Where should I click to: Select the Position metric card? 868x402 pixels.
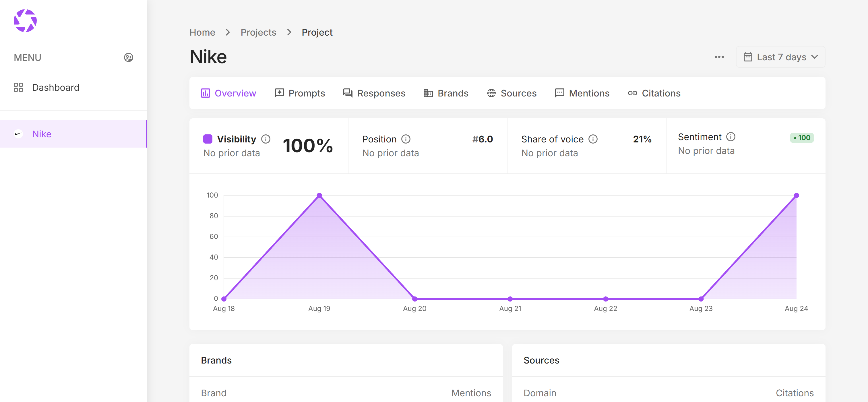[x=428, y=146]
